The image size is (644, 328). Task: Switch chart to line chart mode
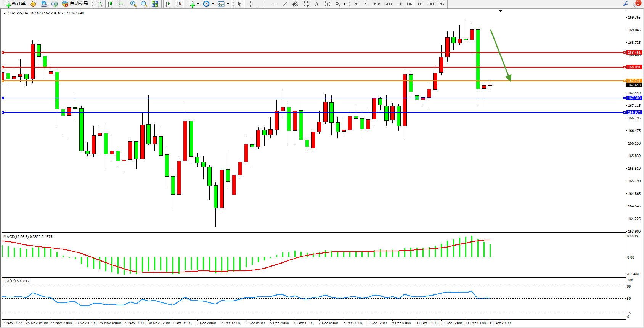[121, 4]
